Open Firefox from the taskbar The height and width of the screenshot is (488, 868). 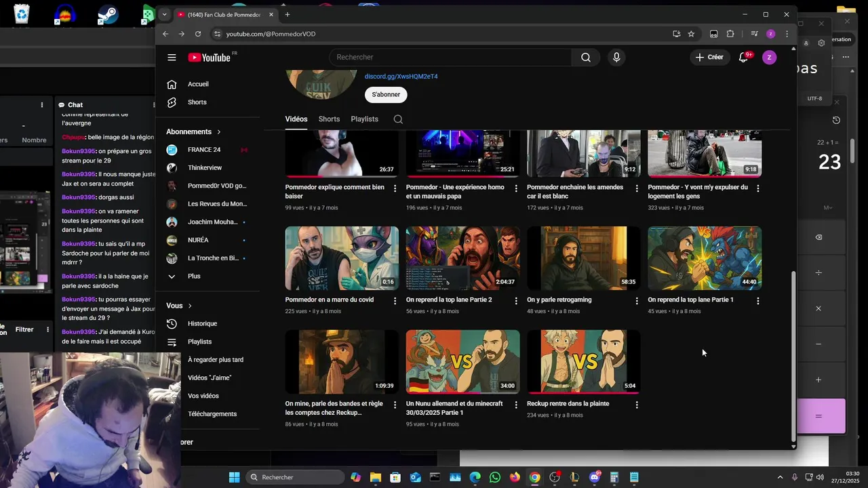pyautogui.click(x=515, y=477)
